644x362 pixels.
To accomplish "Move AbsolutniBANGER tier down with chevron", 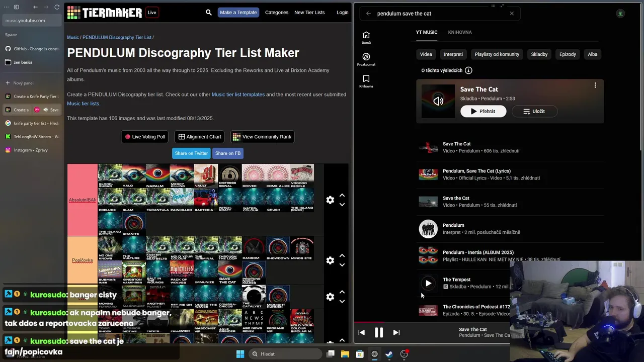I will pyautogui.click(x=342, y=205).
